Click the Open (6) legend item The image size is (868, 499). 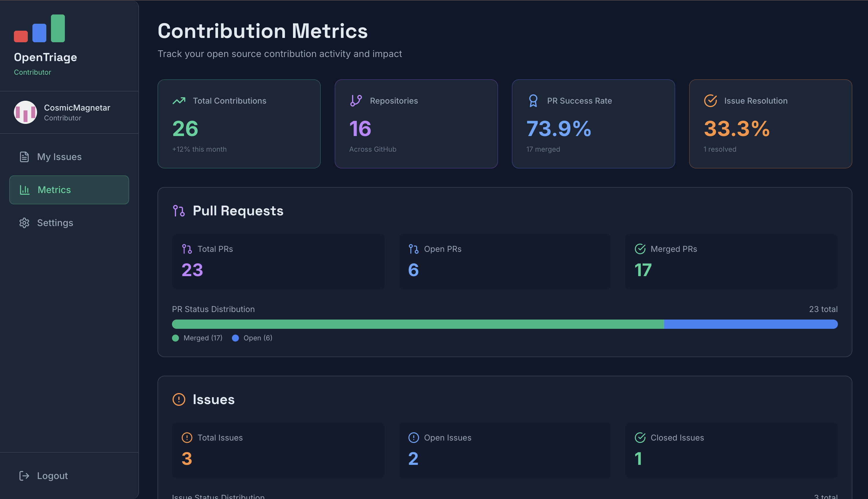(252, 338)
